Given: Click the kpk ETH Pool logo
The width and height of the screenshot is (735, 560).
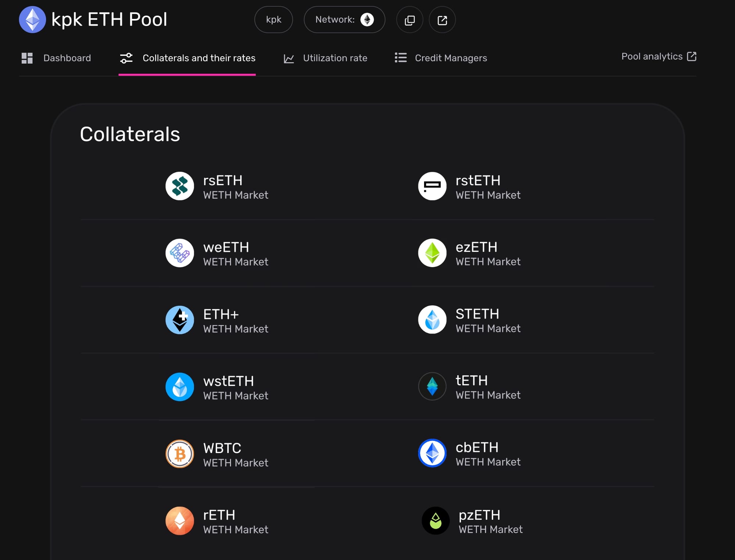Looking at the screenshot, I should coord(32,20).
